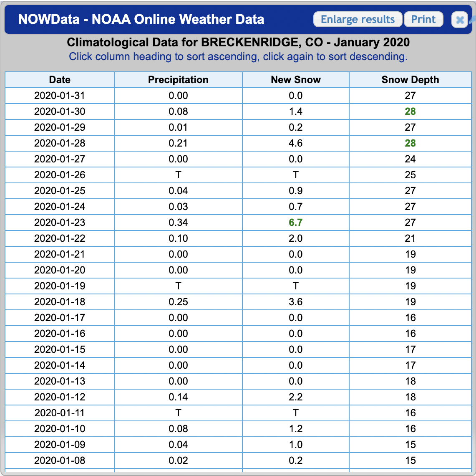Select date 2020-01-15

(x=60, y=349)
